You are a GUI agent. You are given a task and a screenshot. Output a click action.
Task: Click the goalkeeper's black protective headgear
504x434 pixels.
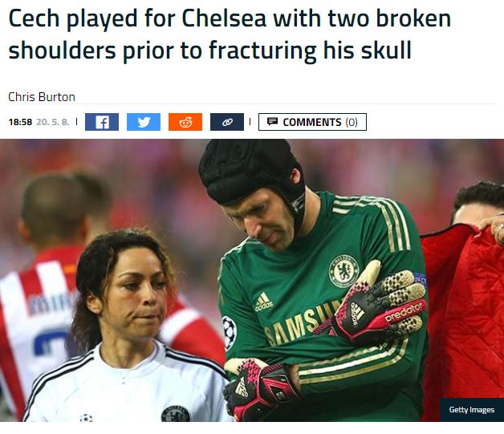(252, 173)
